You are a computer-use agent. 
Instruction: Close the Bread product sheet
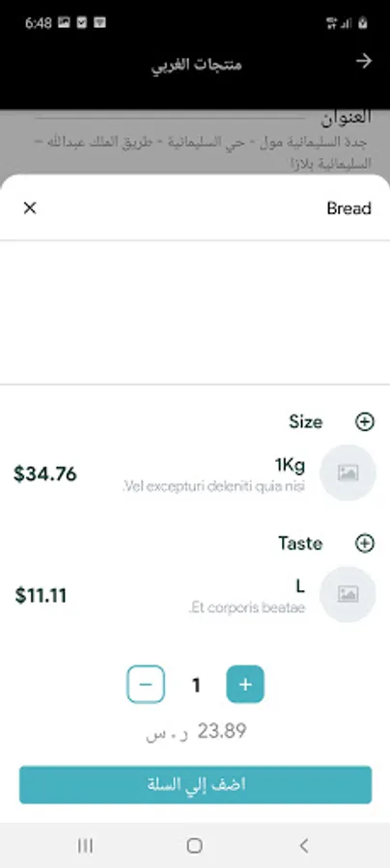(x=30, y=208)
